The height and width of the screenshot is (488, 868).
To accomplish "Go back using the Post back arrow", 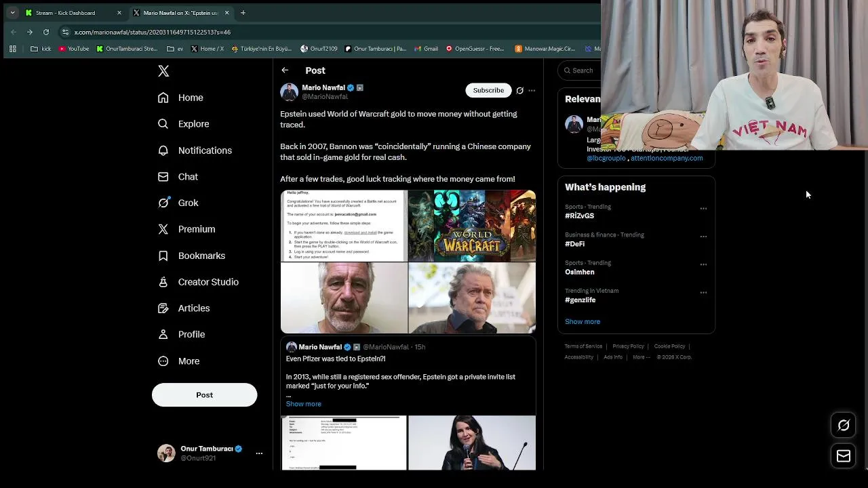I will [285, 70].
